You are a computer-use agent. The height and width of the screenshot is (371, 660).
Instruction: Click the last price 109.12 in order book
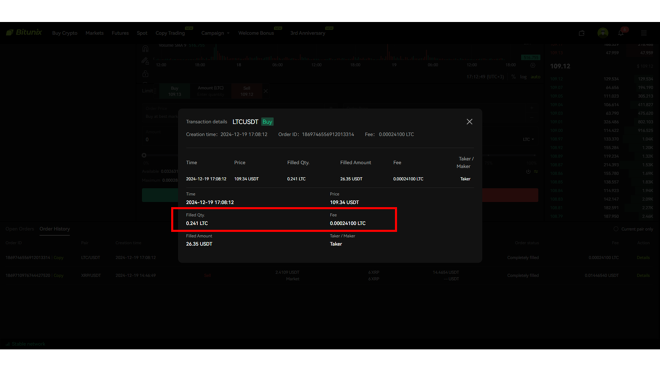(560, 66)
